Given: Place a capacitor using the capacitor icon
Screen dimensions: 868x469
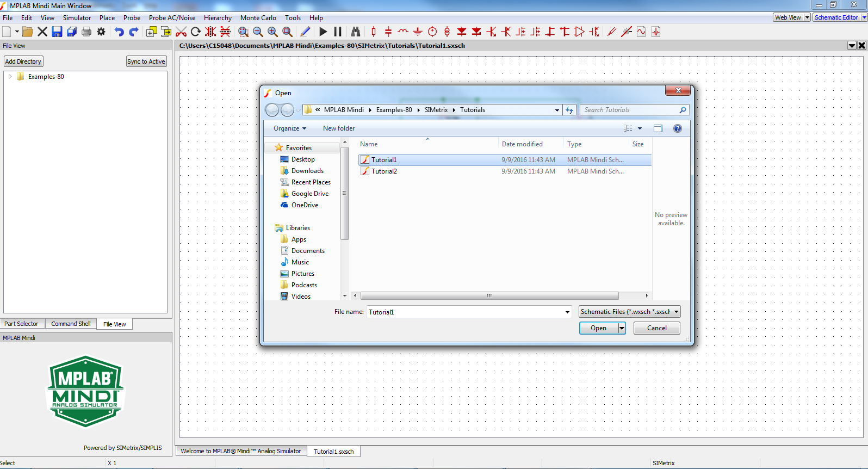Looking at the screenshot, I should click(388, 32).
